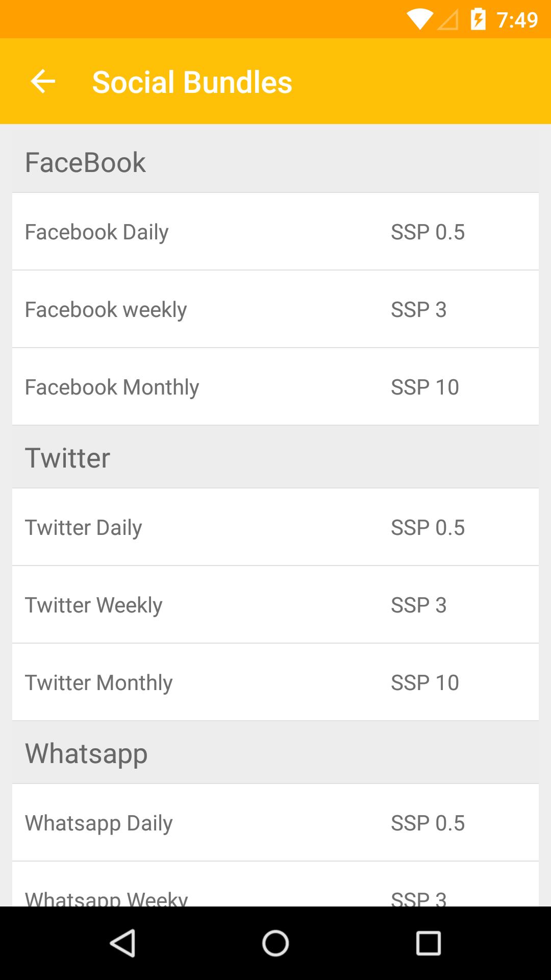Choose the Twitter Weekly bundle
Image resolution: width=551 pixels, height=980 pixels.
tap(275, 605)
